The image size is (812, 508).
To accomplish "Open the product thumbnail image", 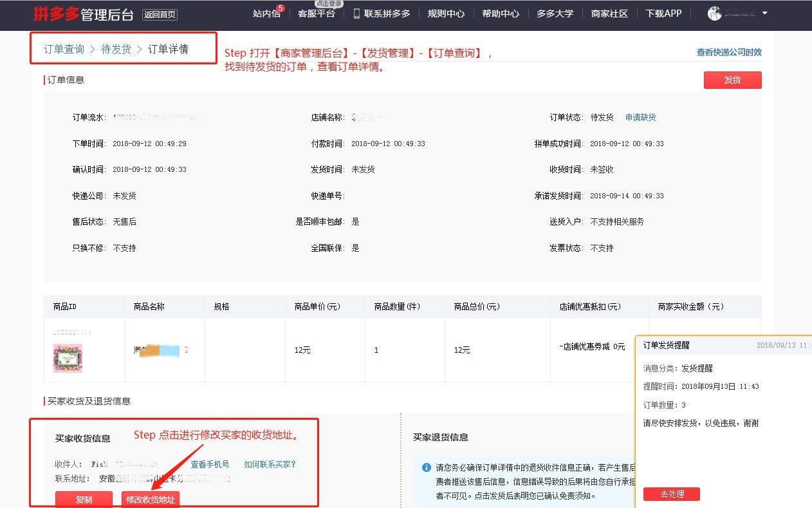I will click(68, 359).
